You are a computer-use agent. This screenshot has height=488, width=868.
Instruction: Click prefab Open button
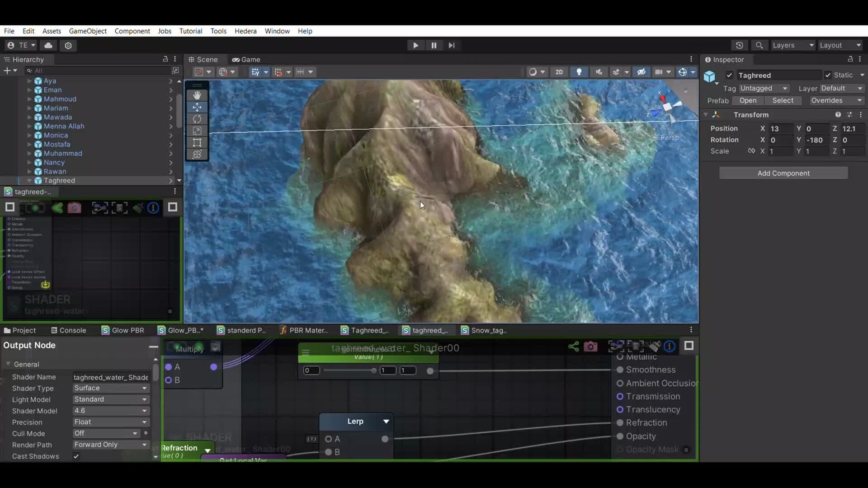click(x=748, y=101)
